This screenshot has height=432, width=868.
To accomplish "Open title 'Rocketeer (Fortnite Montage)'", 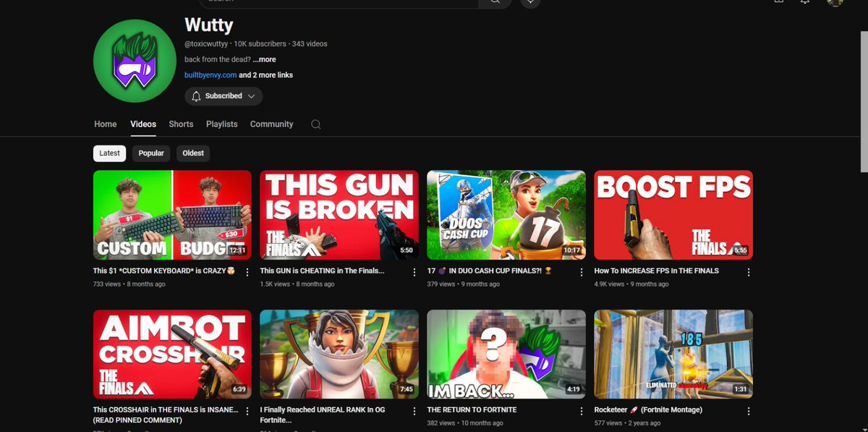I will pos(648,410).
